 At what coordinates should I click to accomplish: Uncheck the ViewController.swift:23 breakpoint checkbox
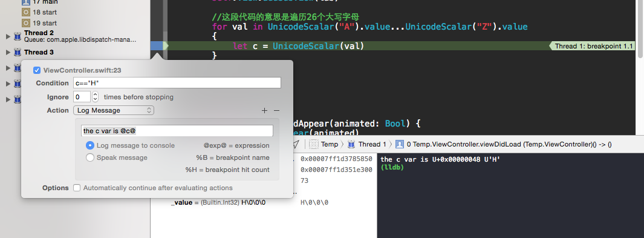[36, 70]
